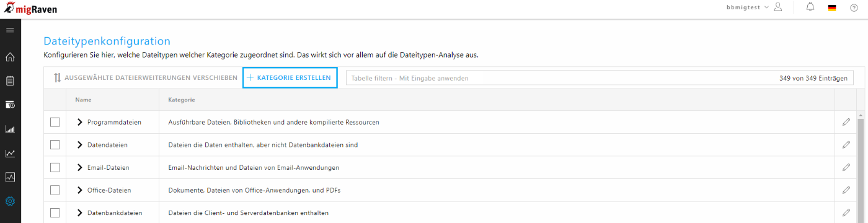
Task: Open the clipboard list sidebar icon
Action: point(10,81)
